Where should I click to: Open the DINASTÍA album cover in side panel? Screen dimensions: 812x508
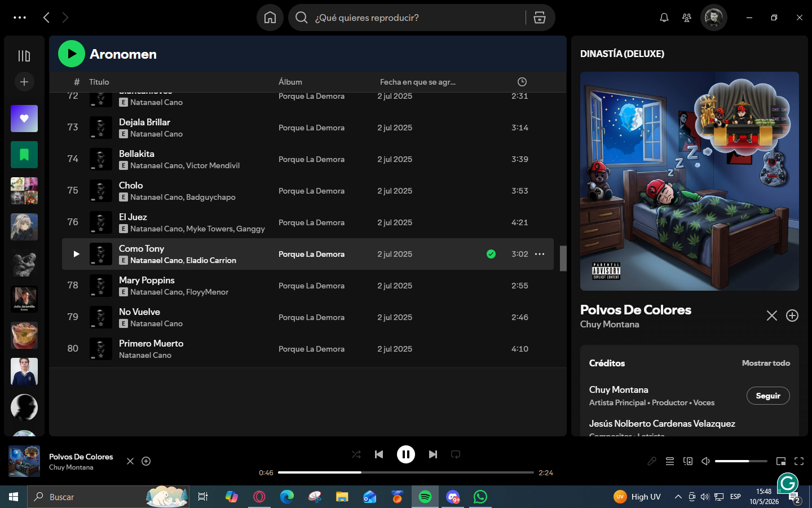click(690, 181)
